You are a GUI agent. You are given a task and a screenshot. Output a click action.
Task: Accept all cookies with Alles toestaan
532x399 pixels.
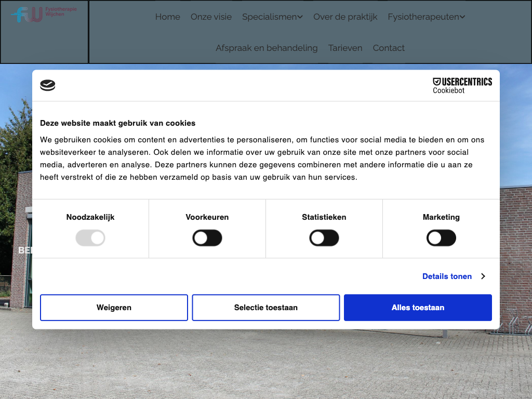418,308
